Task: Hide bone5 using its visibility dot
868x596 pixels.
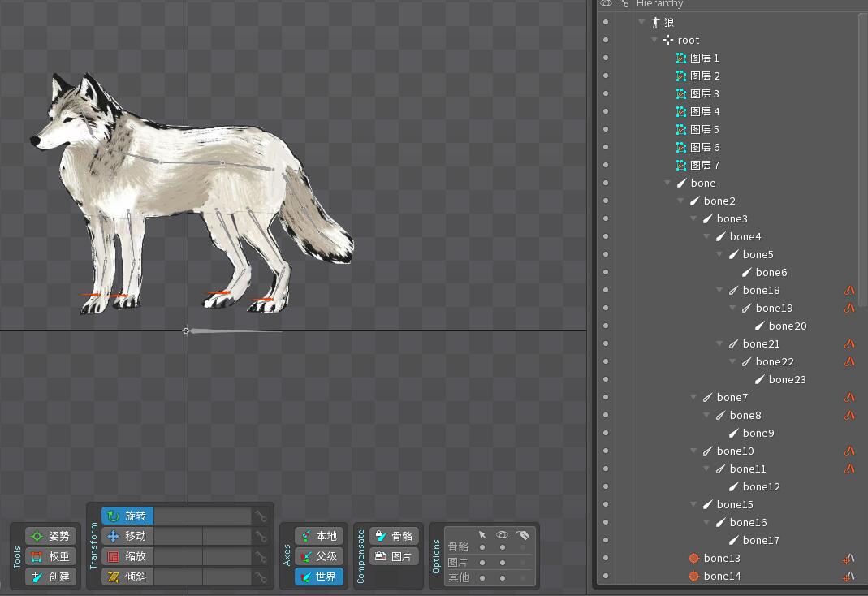Action: [x=606, y=254]
